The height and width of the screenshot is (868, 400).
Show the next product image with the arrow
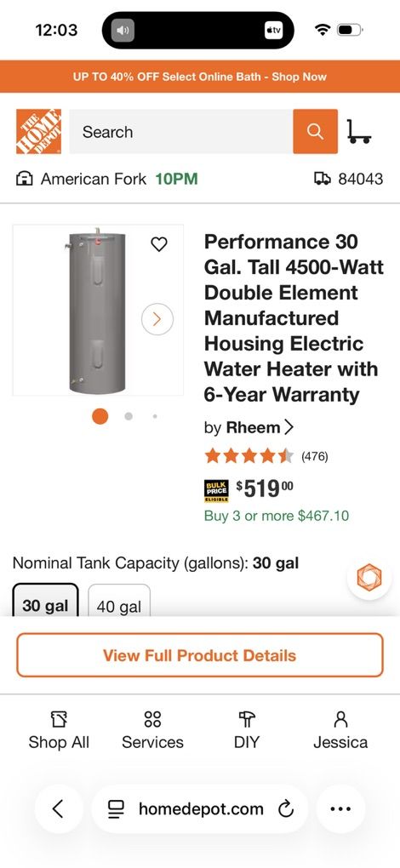(157, 319)
